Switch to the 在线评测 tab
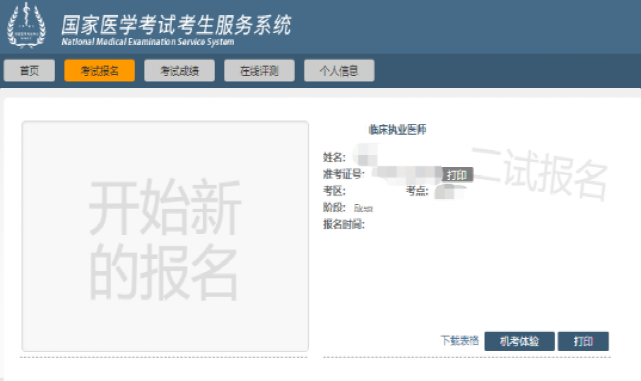The height and width of the screenshot is (381, 641). [259, 71]
